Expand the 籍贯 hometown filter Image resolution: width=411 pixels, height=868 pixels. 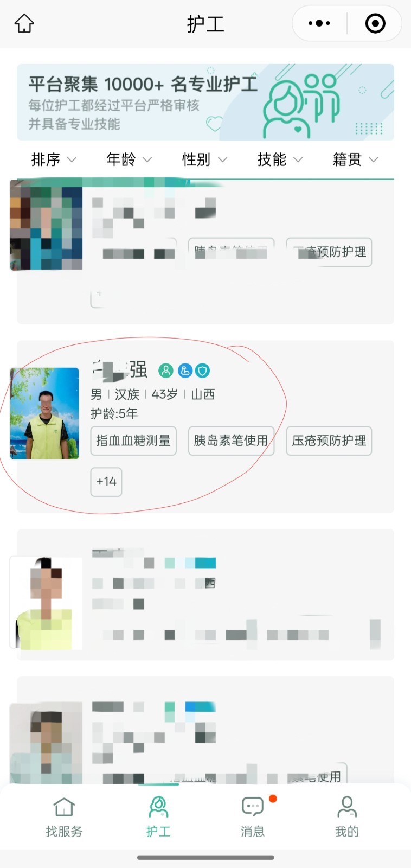(355, 159)
